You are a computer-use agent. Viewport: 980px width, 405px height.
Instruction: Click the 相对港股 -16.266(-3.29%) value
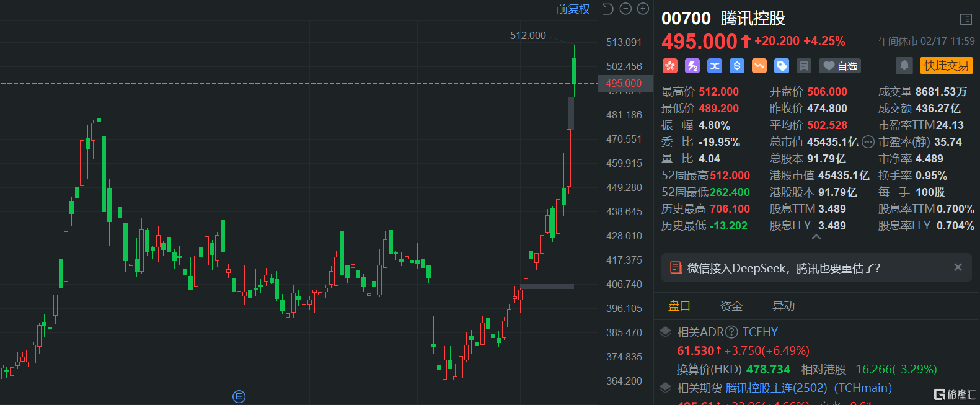pyautogui.click(x=893, y=369)
